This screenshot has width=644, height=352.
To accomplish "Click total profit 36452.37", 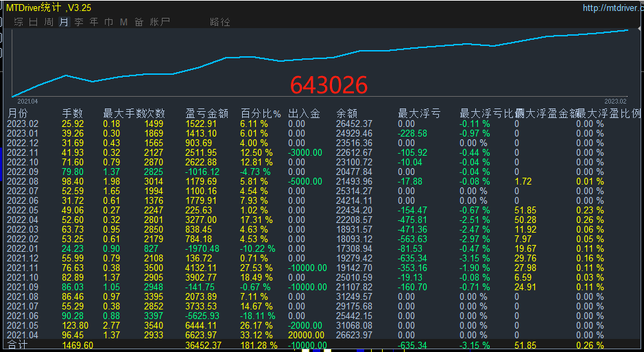I will tap(203, 345).
